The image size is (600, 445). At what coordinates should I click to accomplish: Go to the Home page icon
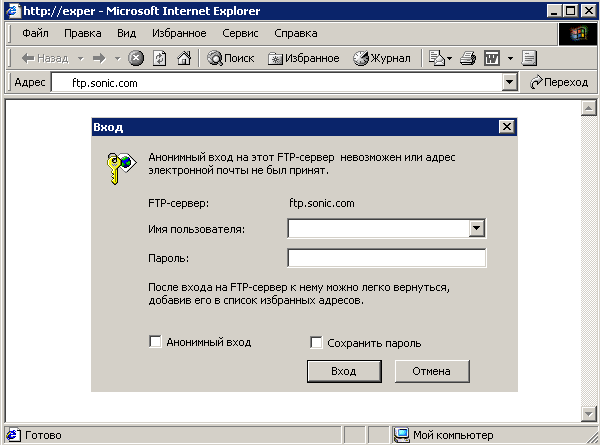[184, 58]
